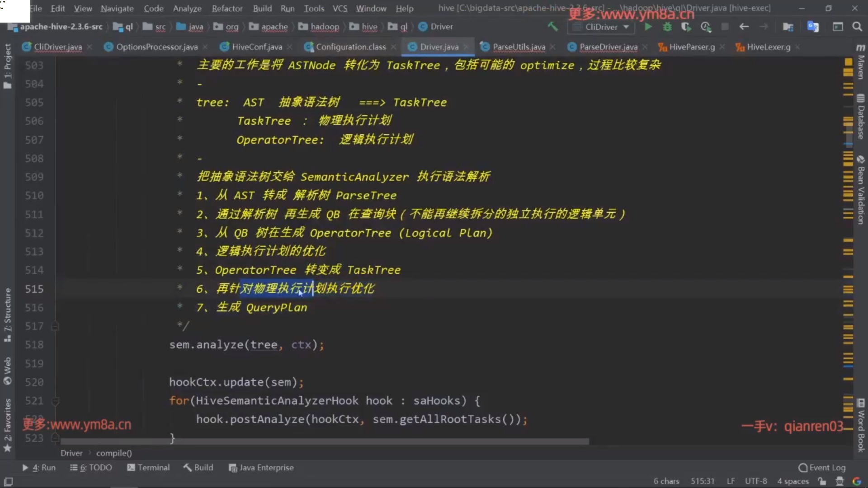
Task: Open the Google Translate toolbar icon
Action: pyautogui.click(x=813, y=27)
